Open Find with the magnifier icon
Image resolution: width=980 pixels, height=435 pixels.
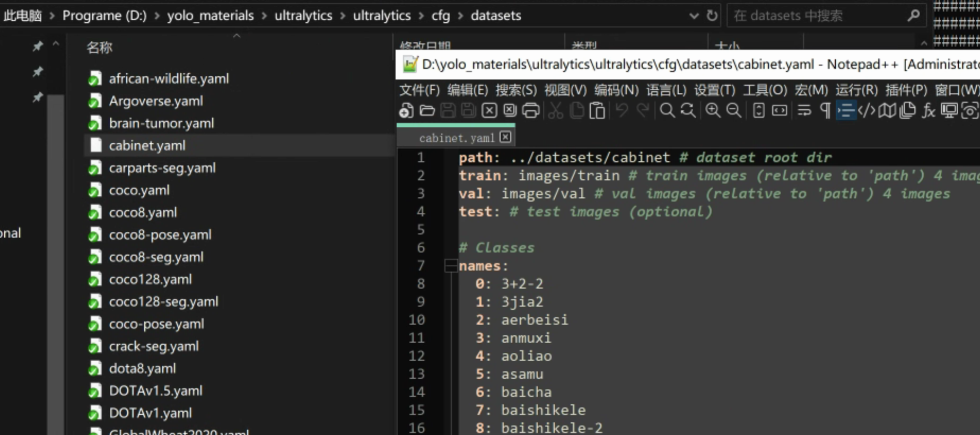(667, 110)
